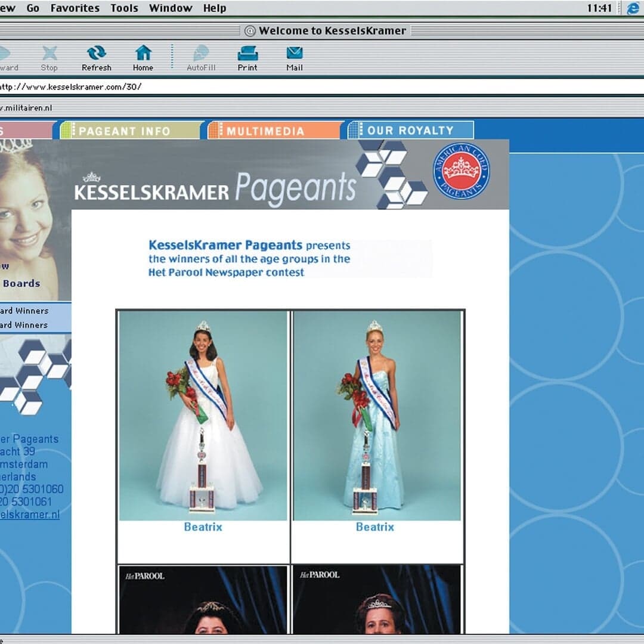Screen dimensions: 644x644
Task: Open the Print function
Action: (247, 57)
